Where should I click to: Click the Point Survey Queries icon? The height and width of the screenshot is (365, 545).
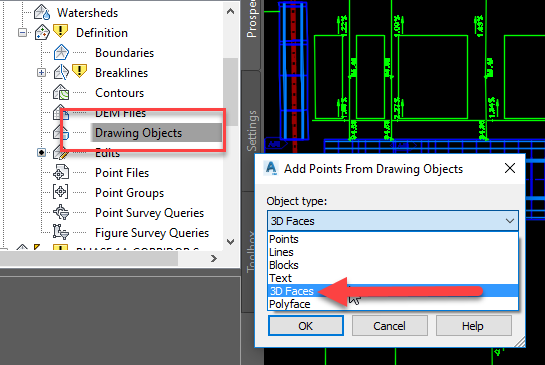tap(61, 212)
